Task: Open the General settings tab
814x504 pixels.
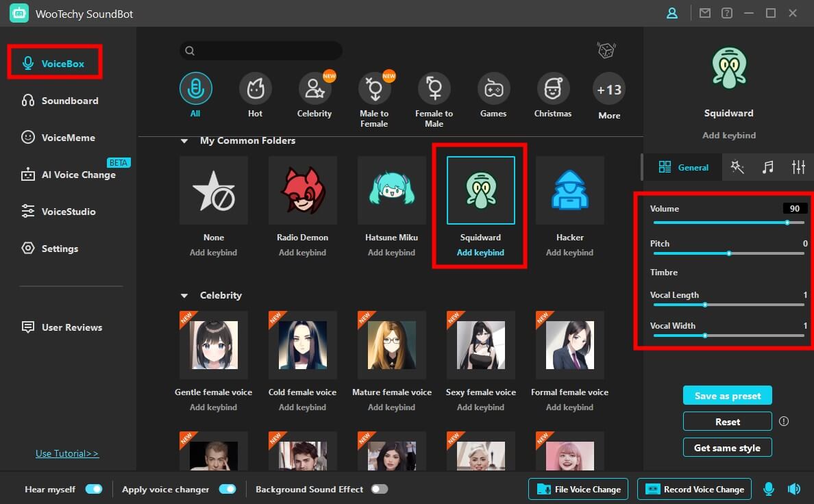Action: [683, 167]
